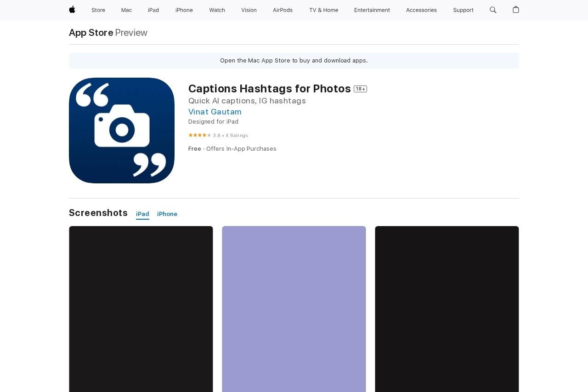Open the TV & Home menu
The width and height of the screenshot is (588, 392).
(x=323, y=10)
